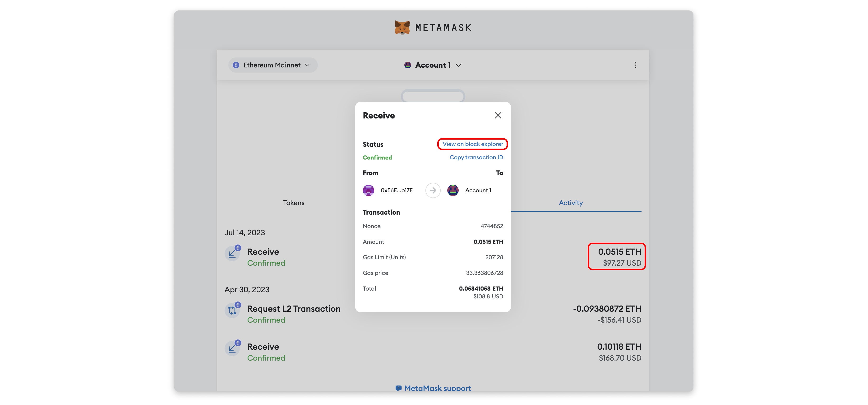Click the Account 1 avatar under To
Viewport: 868px width, 405px height.
(453, 190)
